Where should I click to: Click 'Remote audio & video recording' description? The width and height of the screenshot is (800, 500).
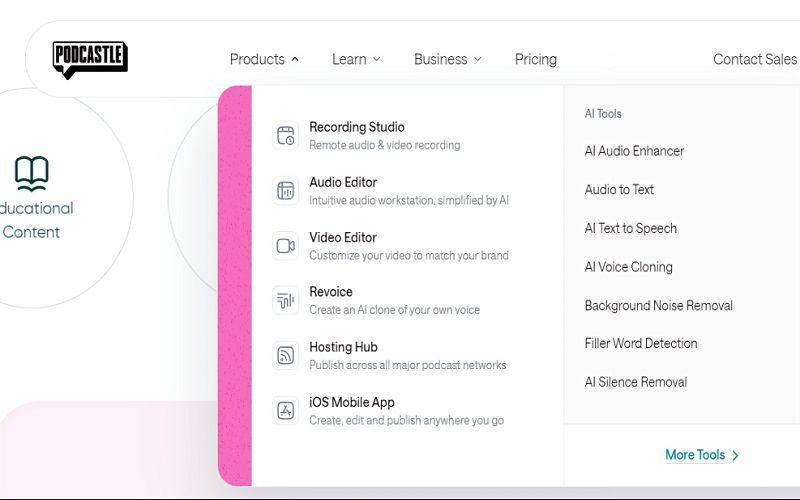click(x=385, y=145)
